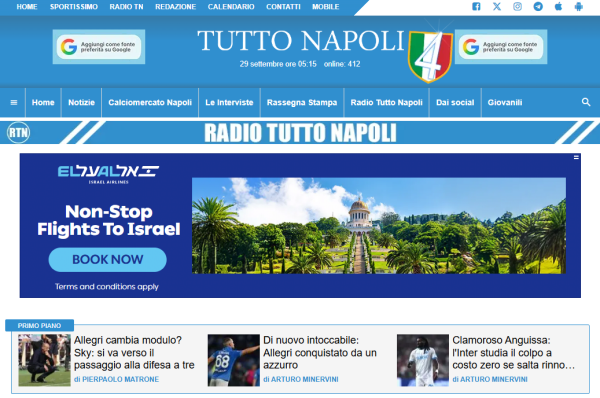Click the RADIO TUTTO NAPOLI banner
This screenshot has width=600, height=398.
pos(300,133)
